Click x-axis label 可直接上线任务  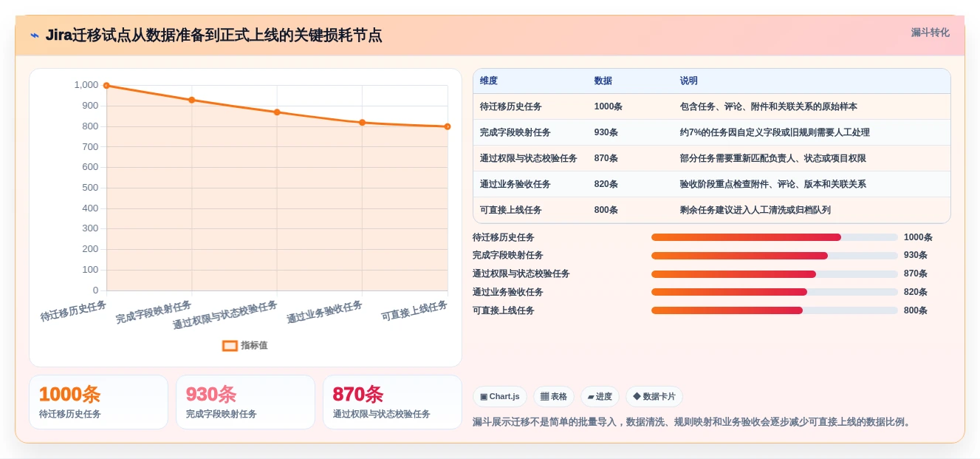(x=414, y=310)
